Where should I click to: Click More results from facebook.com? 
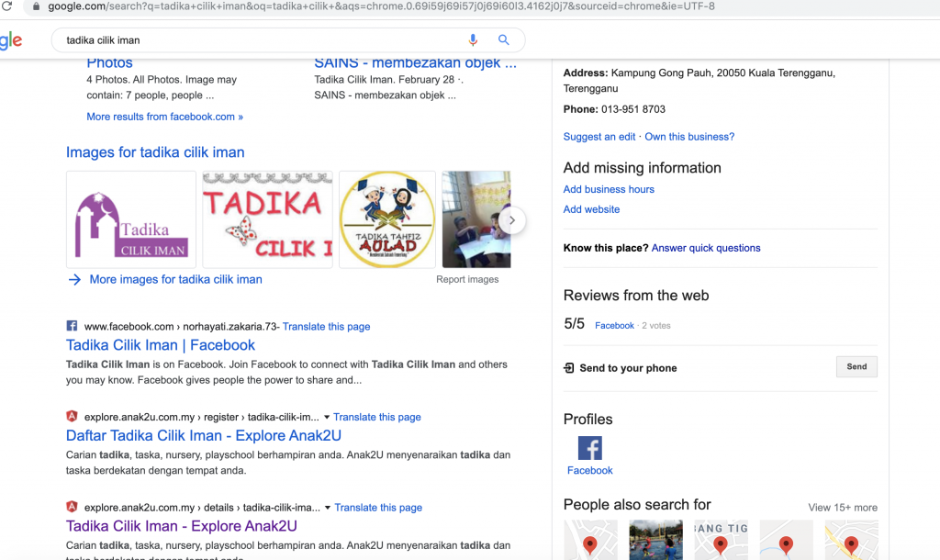pyautogui.click(x=165, y=117)
